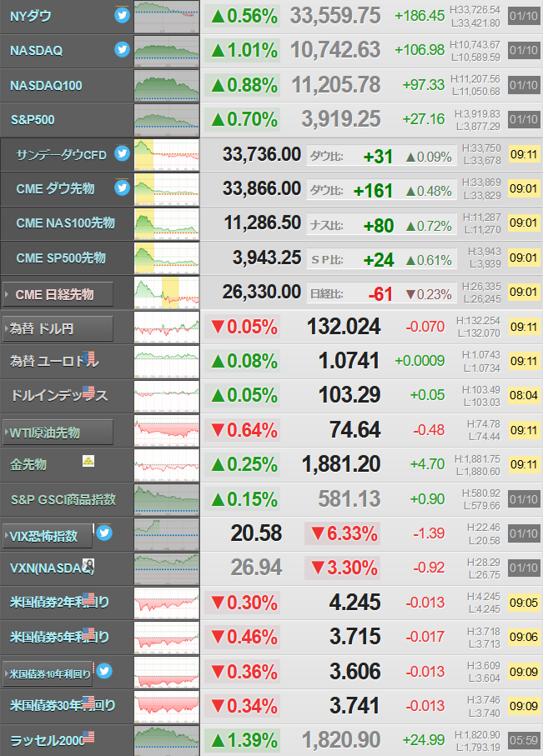Click 30-year yield change ▼0.34%
Viewport: 543px width, 756px height.
coord(242,706)
